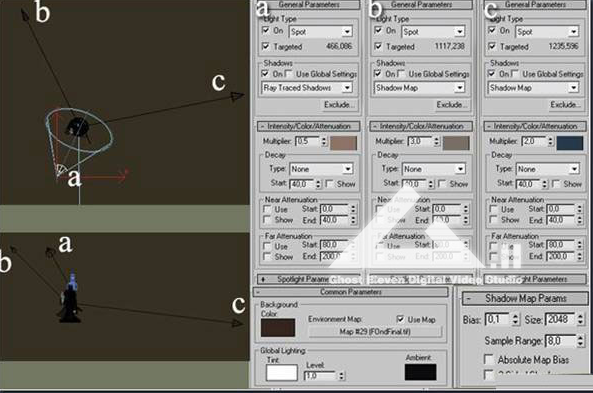This screenshot has width=593, height=393.
Task: Click the dark blue color swatch beside Multiplier 2,0
Action: tap(570, 143)
